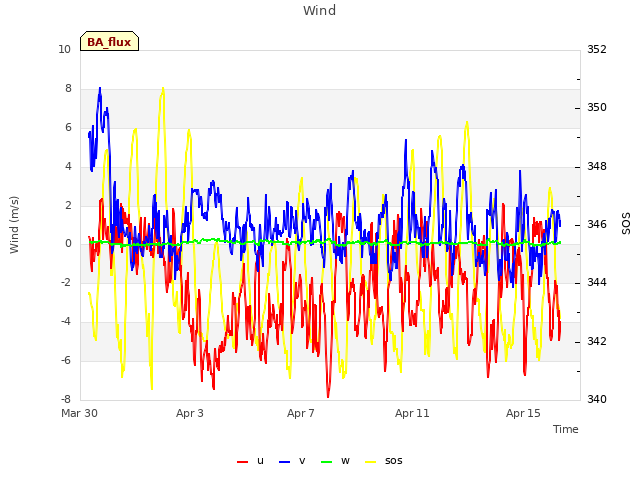
Task: Click the left axis value '6'
Action: (68, 127)
